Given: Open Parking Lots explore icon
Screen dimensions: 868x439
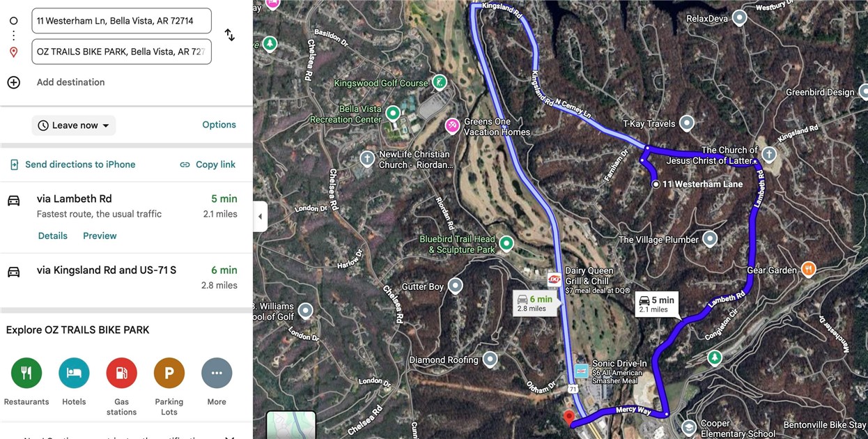Looking at the screenshot, I should coord(169,373).
